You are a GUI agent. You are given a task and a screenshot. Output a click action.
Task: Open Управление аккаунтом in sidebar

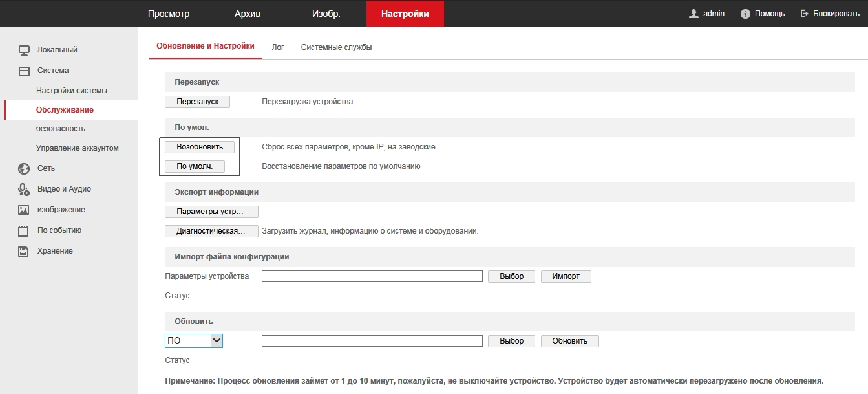pyautogui.click(x=78, y=148)
